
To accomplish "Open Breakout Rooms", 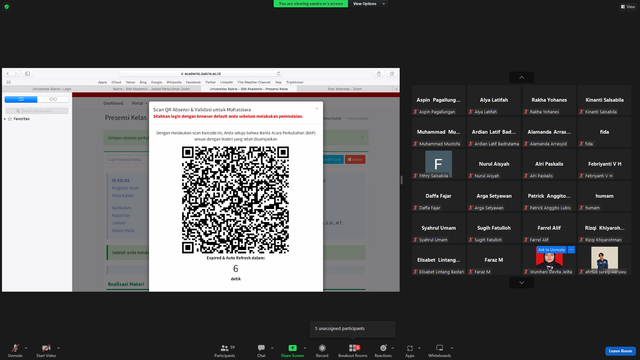I will (x=353, y=350).
